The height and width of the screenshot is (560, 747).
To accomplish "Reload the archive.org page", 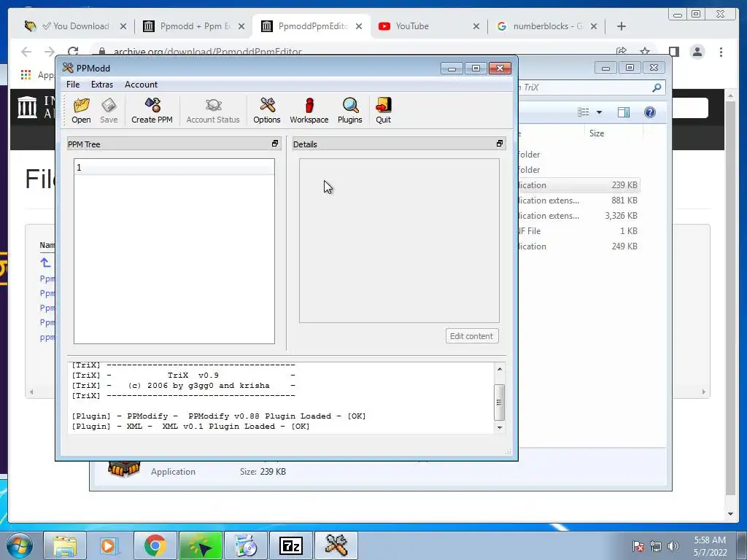I will (x=73, y=52).
